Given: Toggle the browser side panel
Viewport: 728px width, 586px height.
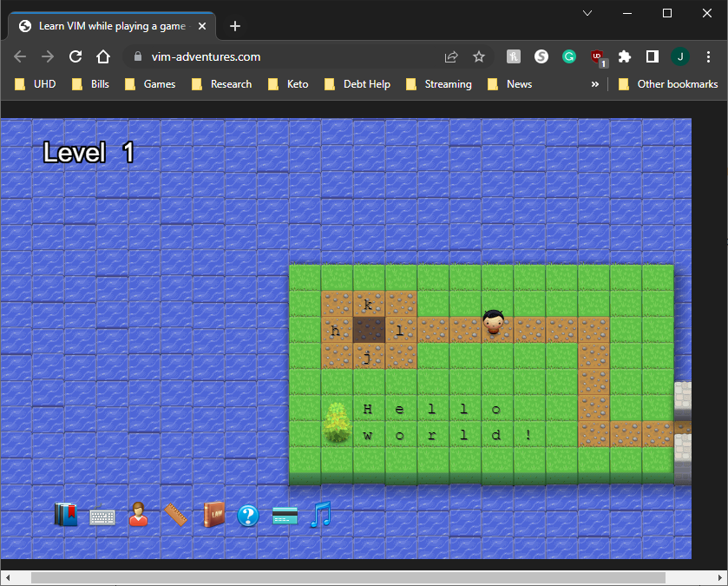Looking at the screenshot, I should click(x=653, y=56).
